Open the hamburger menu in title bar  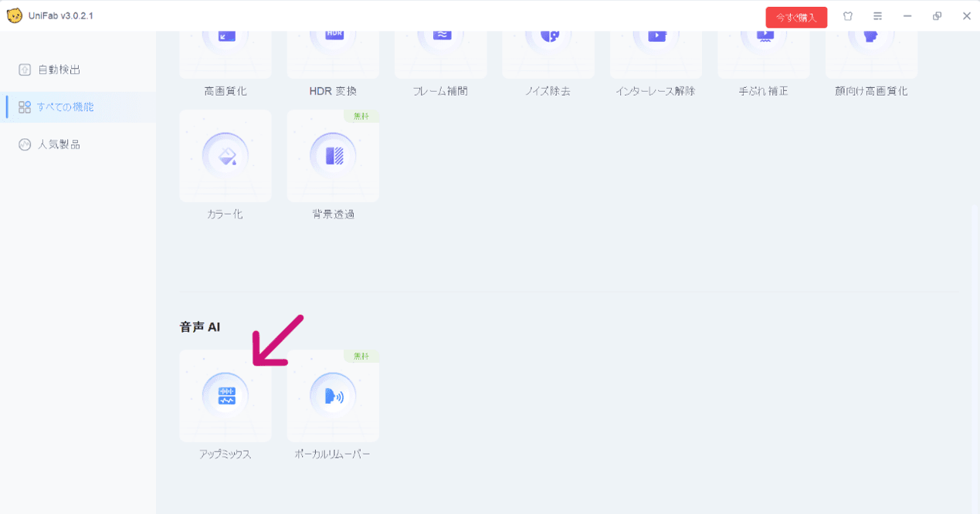click(877, 16)
